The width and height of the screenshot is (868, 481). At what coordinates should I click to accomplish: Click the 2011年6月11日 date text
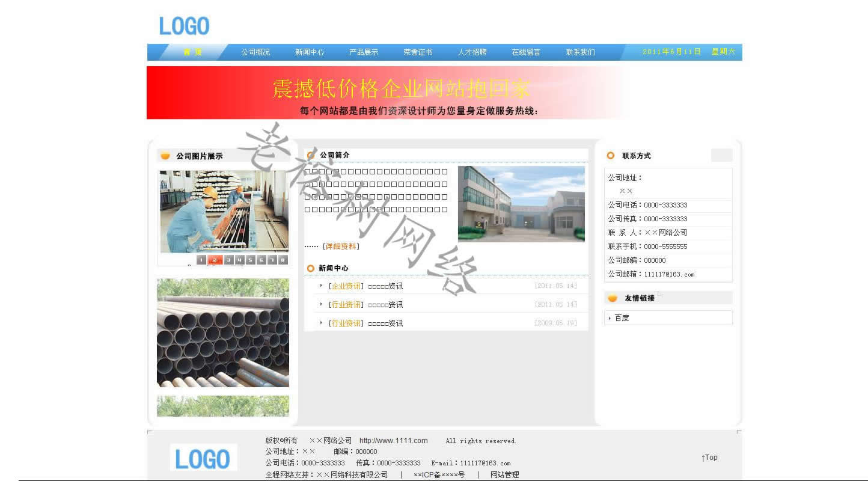[x=671, y=52]
